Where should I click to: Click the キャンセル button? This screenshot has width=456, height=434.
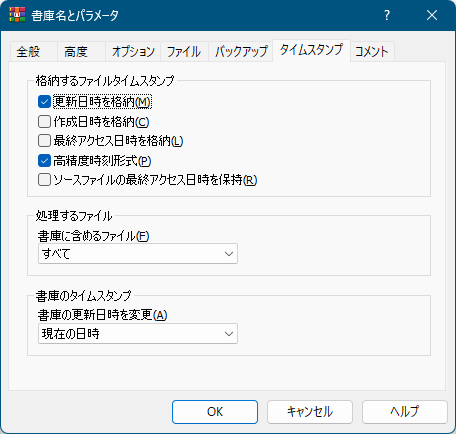[310, 412]
